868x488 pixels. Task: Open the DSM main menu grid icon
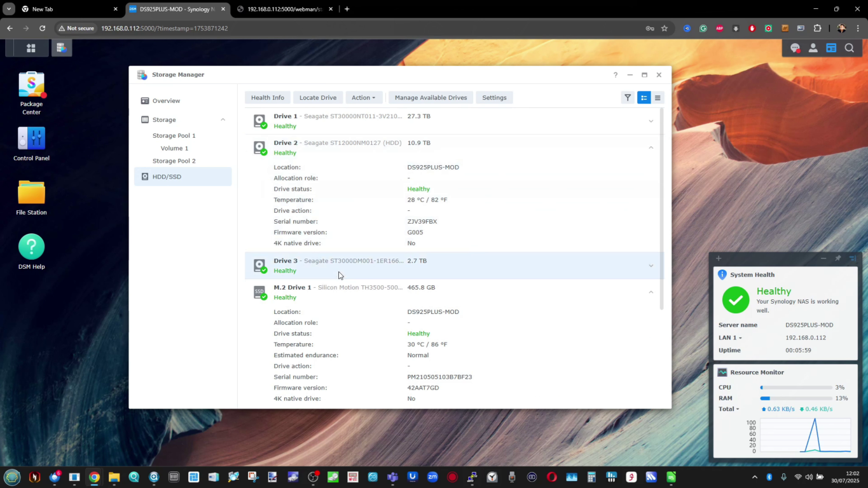point(31,48)
